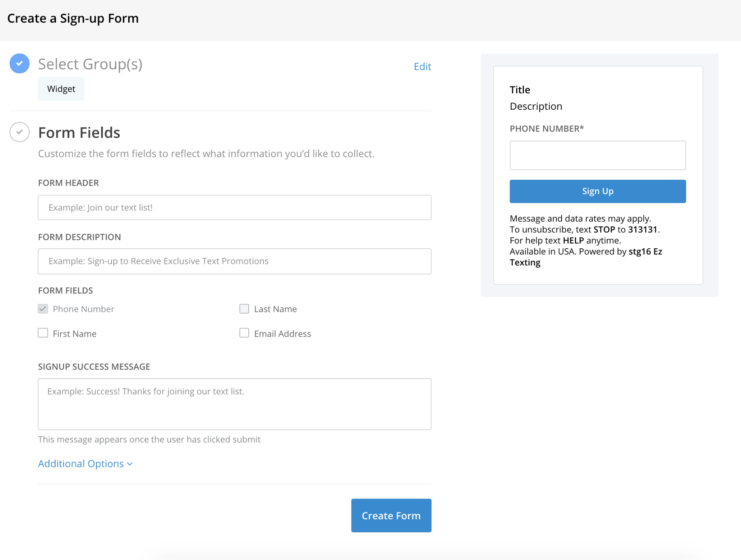This screenshot has width=741, height=560.
Task: Enable the Last Name form field
Action: (x=244, y=308)
